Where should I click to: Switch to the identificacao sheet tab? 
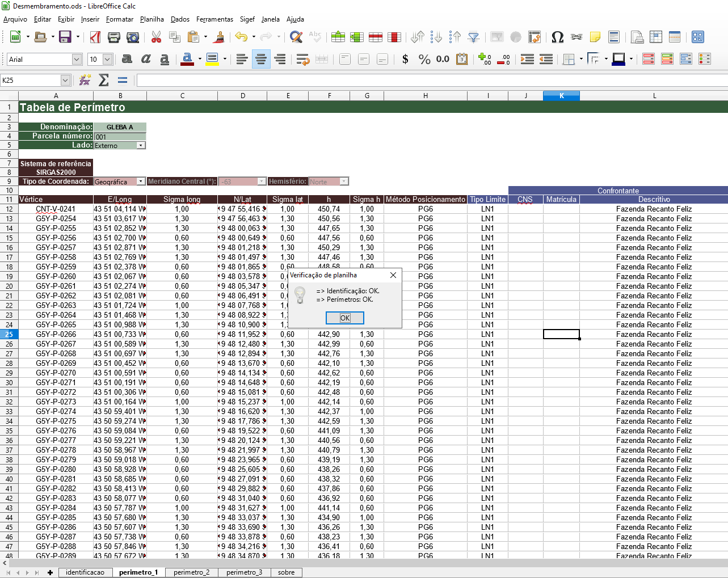(x=85, y=572)
